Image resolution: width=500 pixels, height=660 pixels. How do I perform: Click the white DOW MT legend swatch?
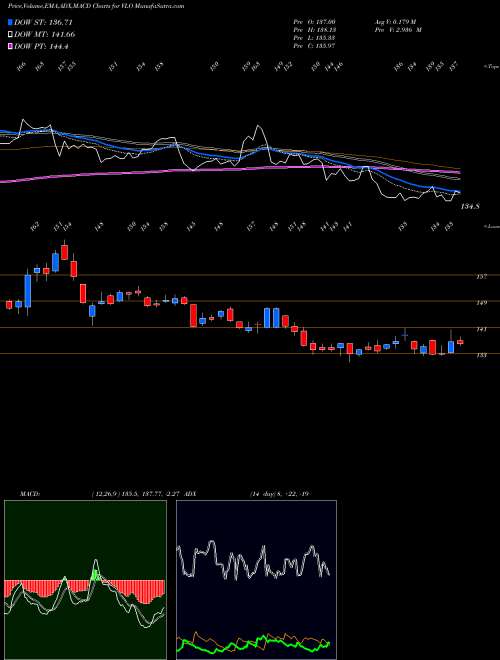click(x=11, y=35)
